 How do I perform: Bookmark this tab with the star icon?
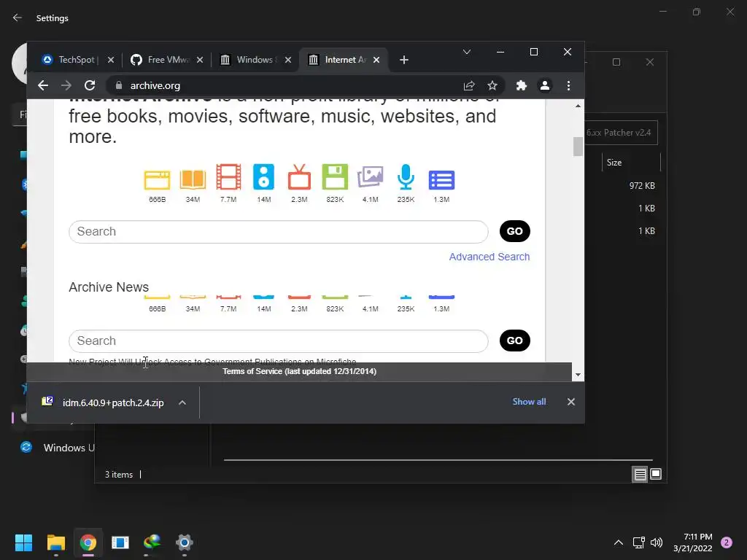(492, 86)
